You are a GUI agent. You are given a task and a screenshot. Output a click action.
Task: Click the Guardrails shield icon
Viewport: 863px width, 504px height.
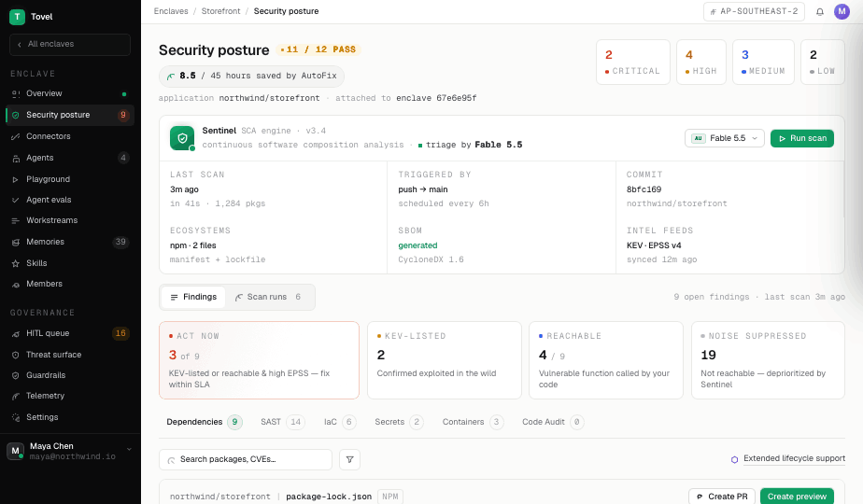(15, 376)
